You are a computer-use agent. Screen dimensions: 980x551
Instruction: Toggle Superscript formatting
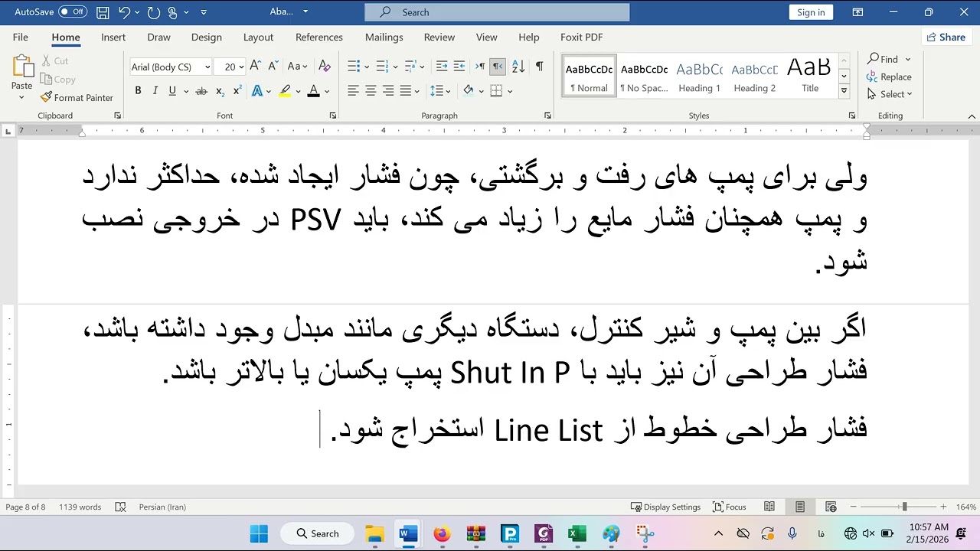237,90
